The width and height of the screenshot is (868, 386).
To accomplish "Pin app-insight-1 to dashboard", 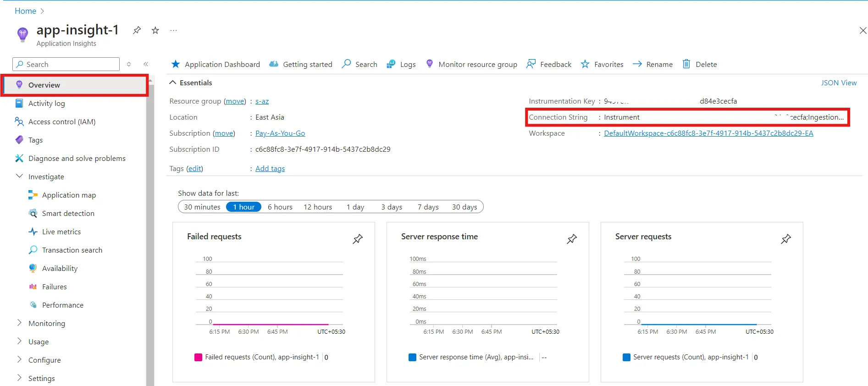I will tap(137, 30).
